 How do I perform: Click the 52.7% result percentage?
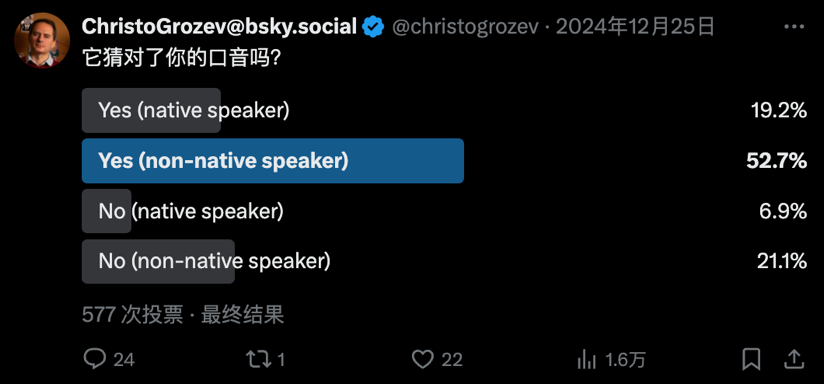pyautogui.click(x=777, y=161)
